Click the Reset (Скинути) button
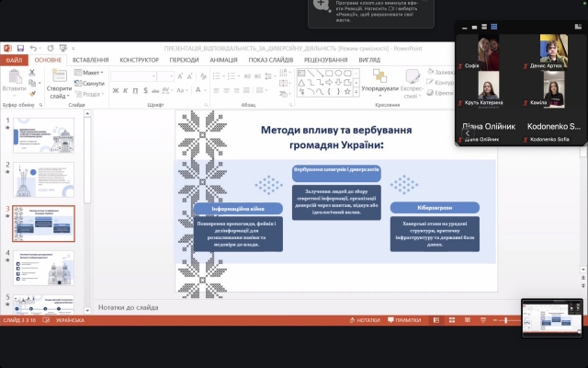The height and width of the screenshot is (368, 588). click(x=91, y=83)
